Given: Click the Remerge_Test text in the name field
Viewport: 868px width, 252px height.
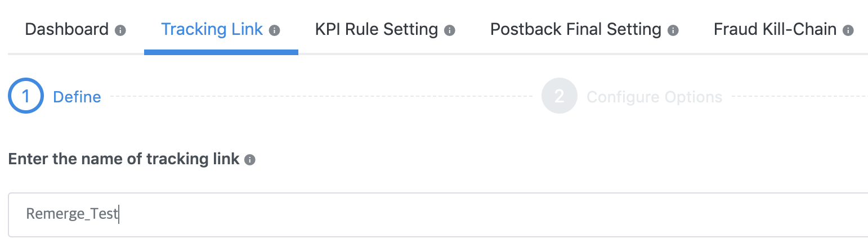Looking at the screenshot, I should click(x=72, y=214).
